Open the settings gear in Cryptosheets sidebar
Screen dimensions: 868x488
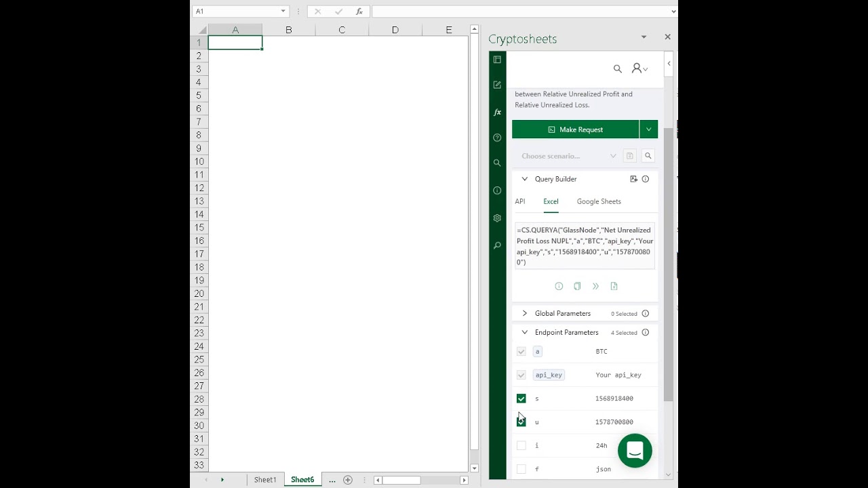(x=497, y=218)
